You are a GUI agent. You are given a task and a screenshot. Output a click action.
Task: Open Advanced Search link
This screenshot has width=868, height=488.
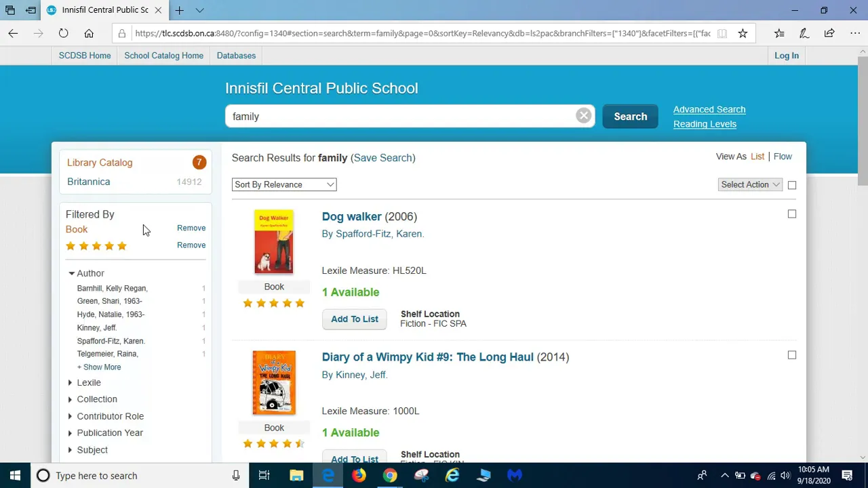point(709,109)
